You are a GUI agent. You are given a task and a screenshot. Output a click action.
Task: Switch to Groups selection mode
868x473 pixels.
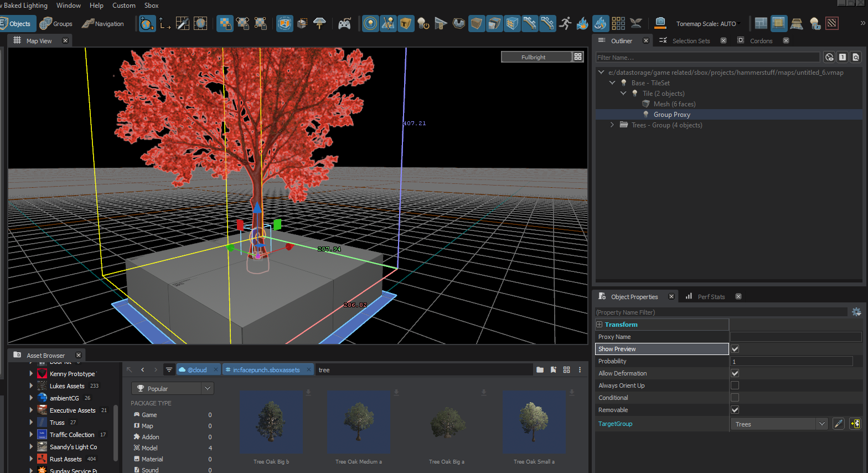click(x=56, y=24)
